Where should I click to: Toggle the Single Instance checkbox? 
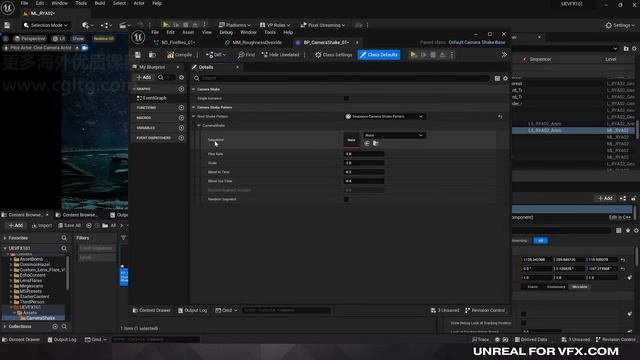tap(346, 98)
